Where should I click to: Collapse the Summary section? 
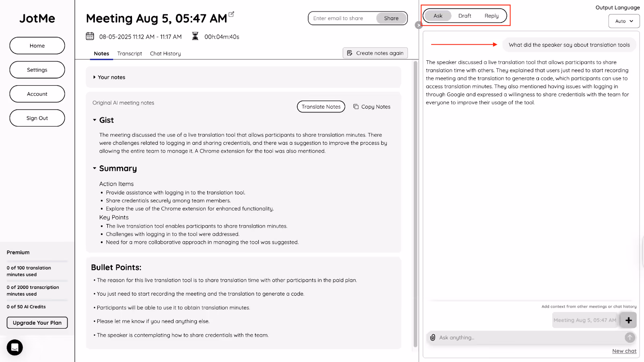[95, 168]
